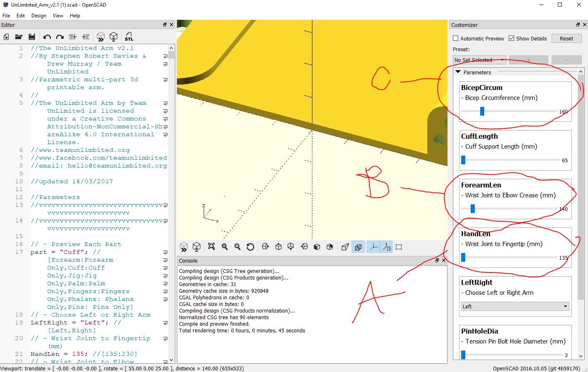Run Preview from the viewport toolbar

(184, 247)
